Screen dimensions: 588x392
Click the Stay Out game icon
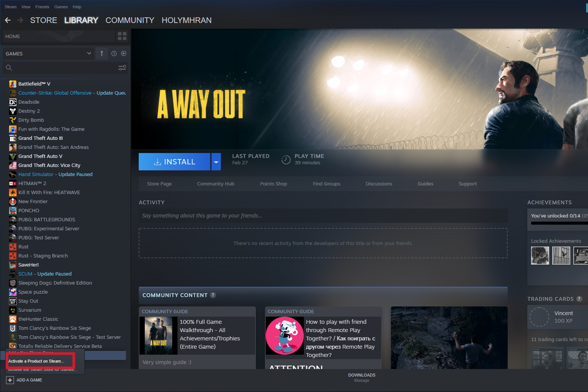[x=13, y=301]
